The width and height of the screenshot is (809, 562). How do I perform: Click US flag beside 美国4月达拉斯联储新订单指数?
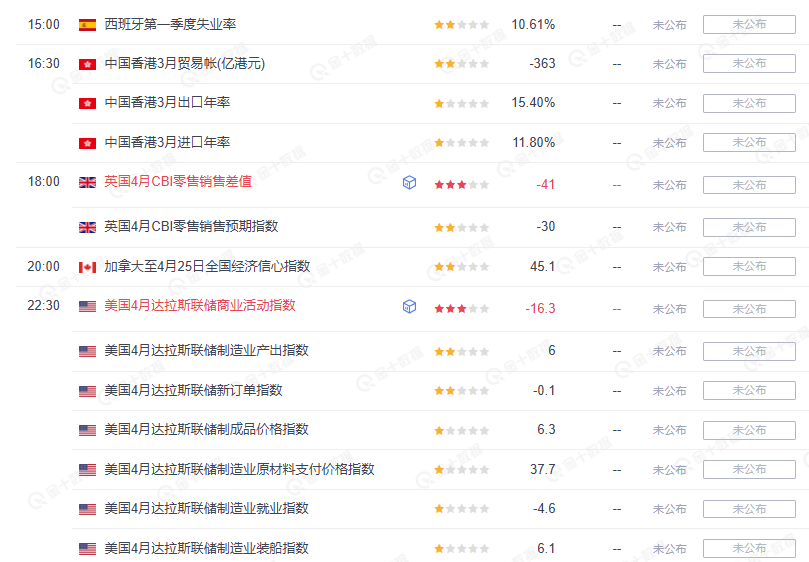pyautogui.click(x=87, y=391)
